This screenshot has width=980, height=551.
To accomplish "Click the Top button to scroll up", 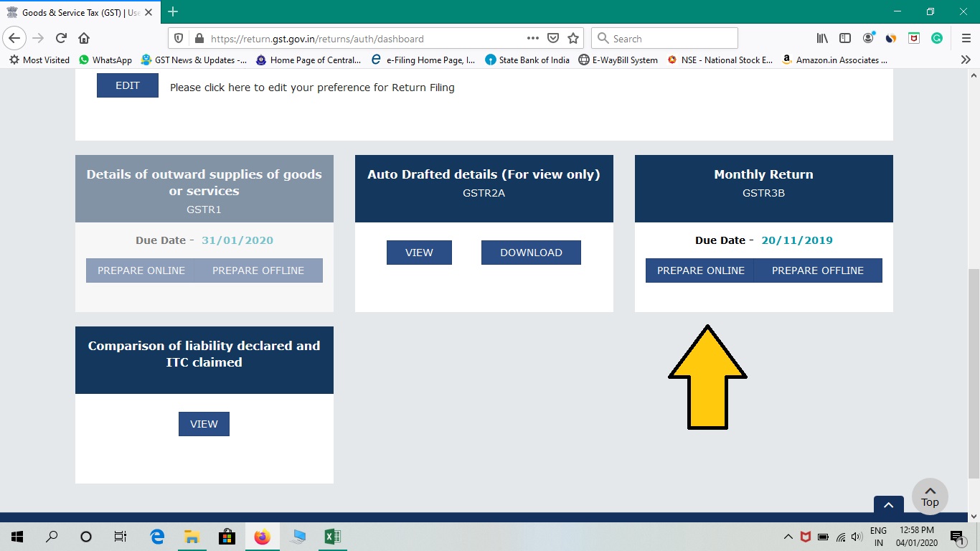I will [930, 496].
